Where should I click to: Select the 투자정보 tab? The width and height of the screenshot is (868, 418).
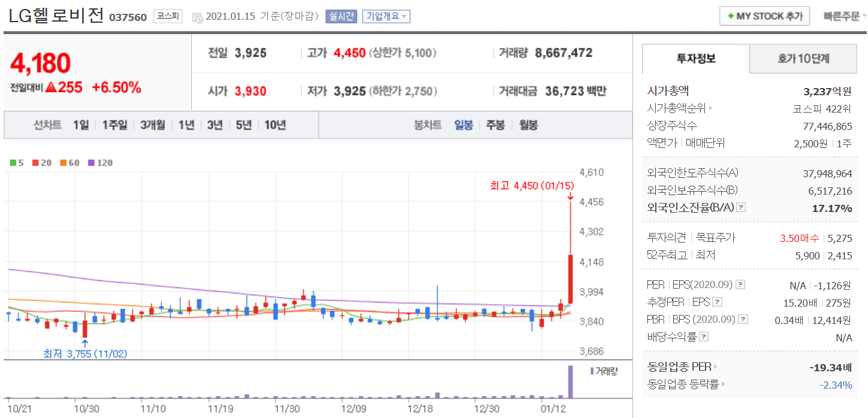696,59
